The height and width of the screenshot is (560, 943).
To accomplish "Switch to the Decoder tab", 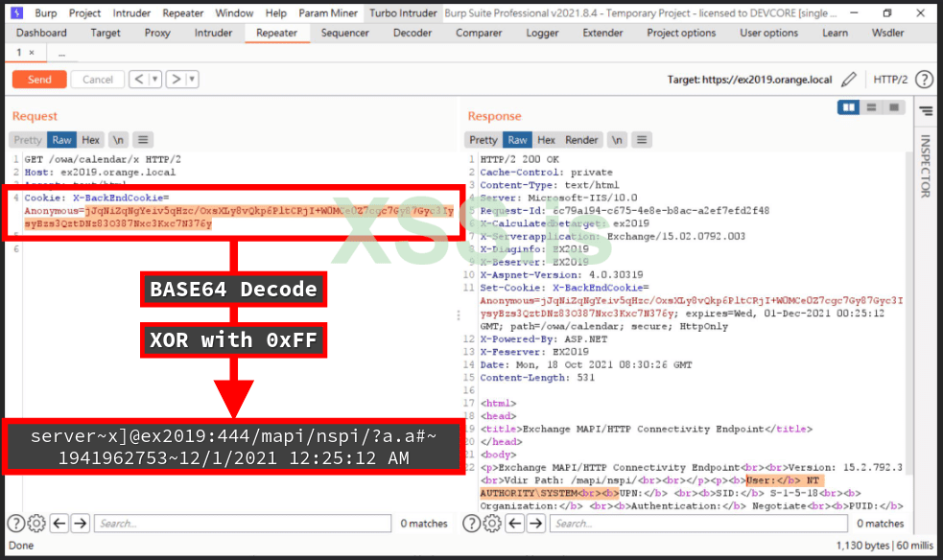I will click(x=413, y=33).
